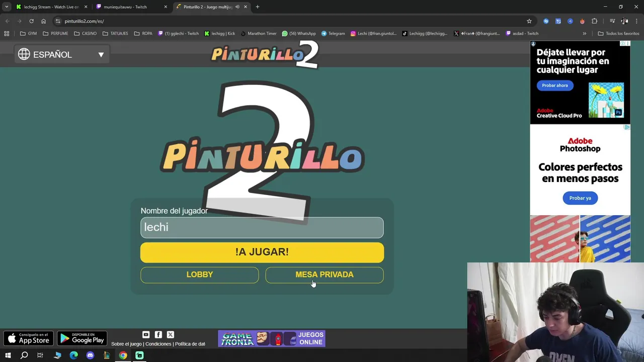
Task: Click the Nombre del jugador input field
Action: tap(262, 227)
